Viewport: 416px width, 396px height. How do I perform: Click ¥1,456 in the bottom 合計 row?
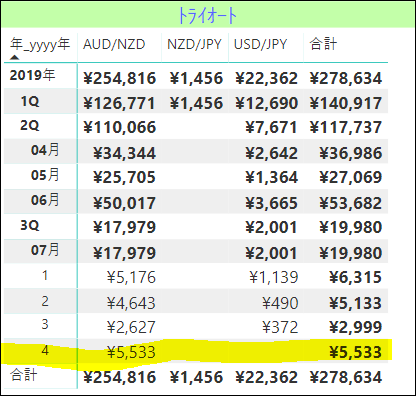point(196,377)
